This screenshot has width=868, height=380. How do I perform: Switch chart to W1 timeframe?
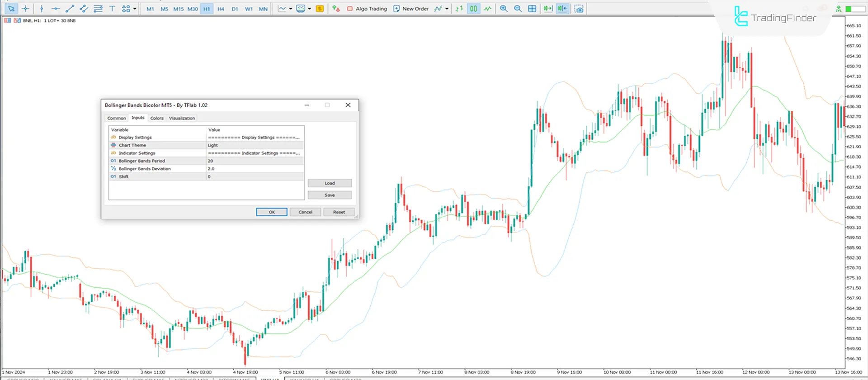pyautogui.click(x=249, y=9)
